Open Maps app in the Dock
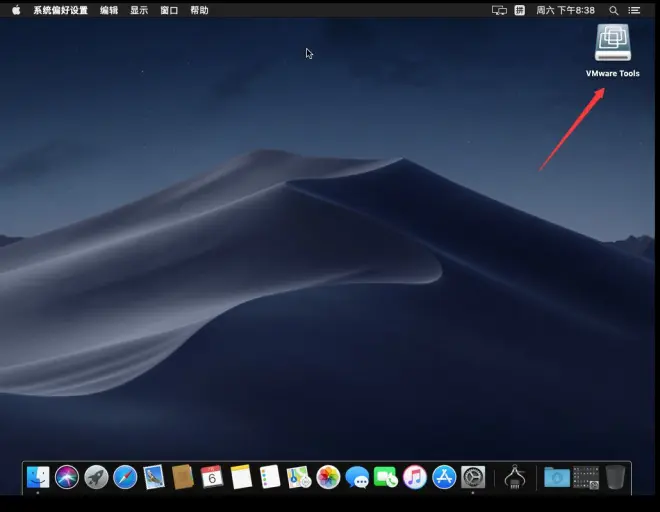660x512 pixels. coord(299,477)
